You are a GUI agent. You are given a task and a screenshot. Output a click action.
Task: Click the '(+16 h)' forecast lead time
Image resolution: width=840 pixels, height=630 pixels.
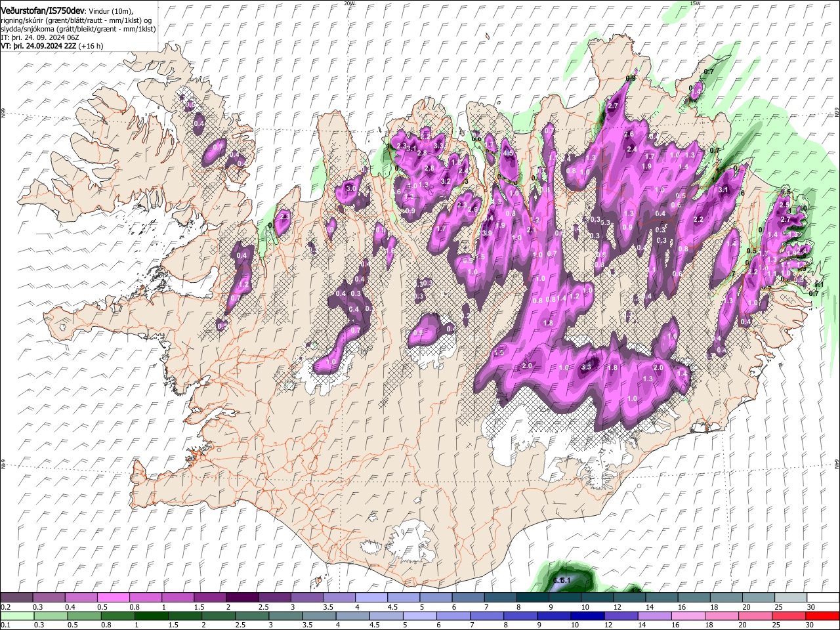[91, 46]
